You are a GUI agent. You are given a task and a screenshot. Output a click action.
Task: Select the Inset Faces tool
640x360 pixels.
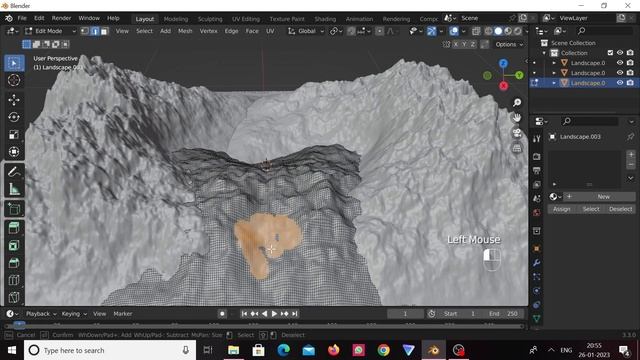tap(14, 246)
